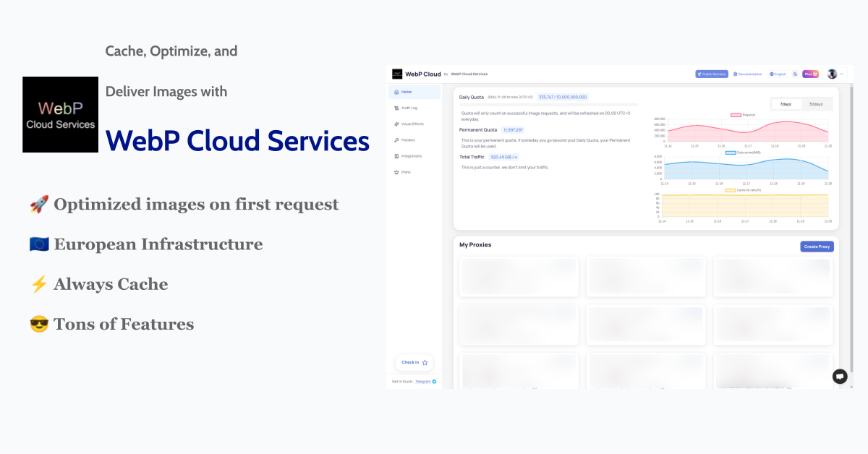This screenshot has width=868, height=454.
Task: Open the English language selector
Action: 778,74
